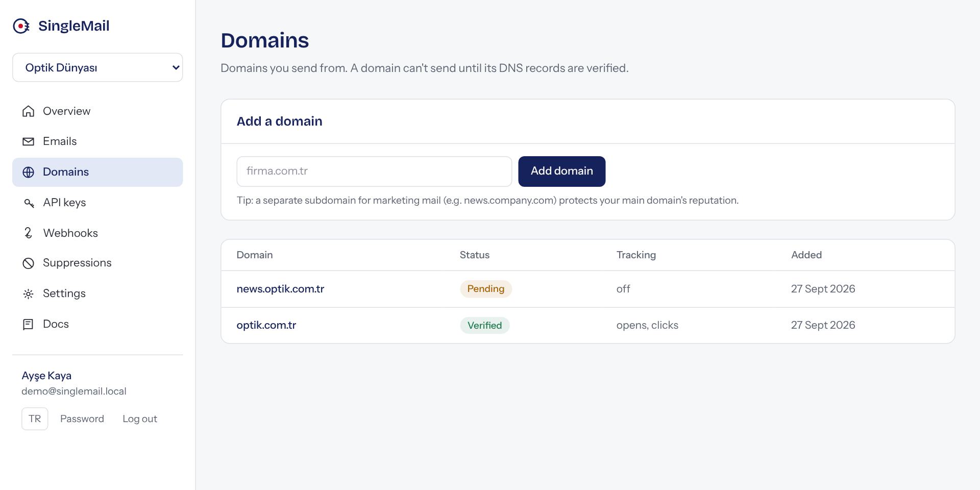Image resolution: width=980 pixels, height=490 pixels.
Task: Click the Overview house icon
Action: pyautogui.click(x=29, y=111)
